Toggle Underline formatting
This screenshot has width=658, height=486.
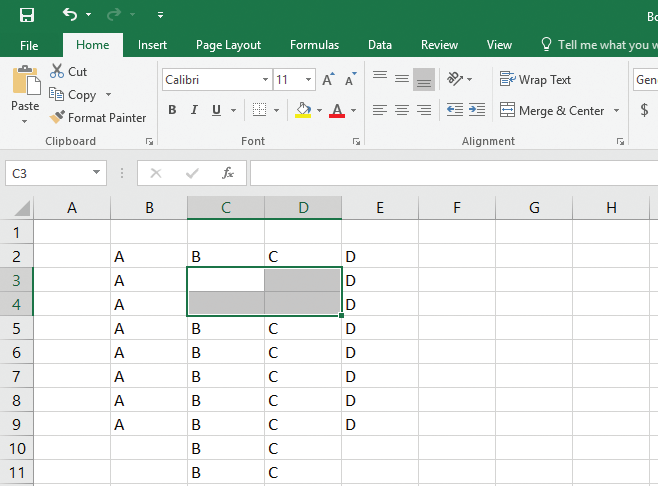click(216, 110)
